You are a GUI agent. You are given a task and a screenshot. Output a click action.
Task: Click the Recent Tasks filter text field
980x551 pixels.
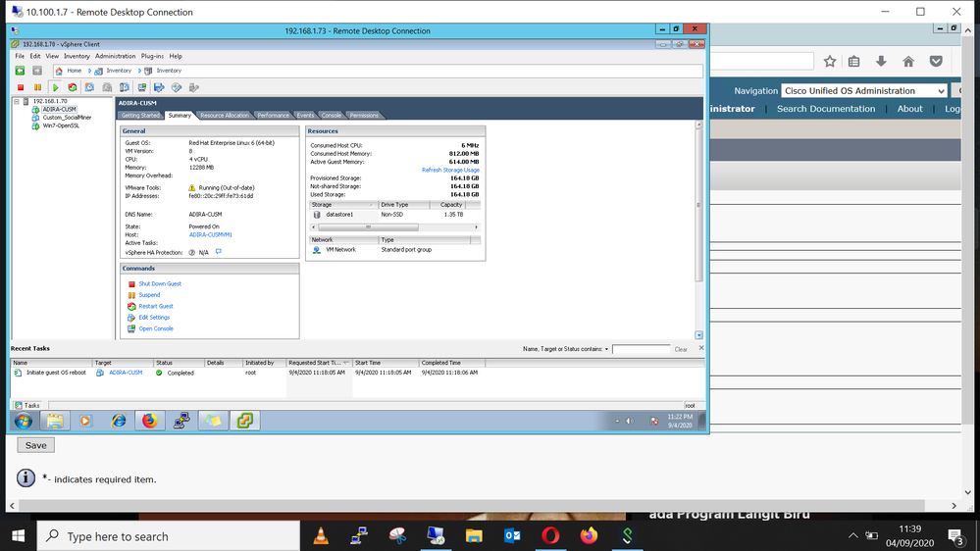point(642,349)
